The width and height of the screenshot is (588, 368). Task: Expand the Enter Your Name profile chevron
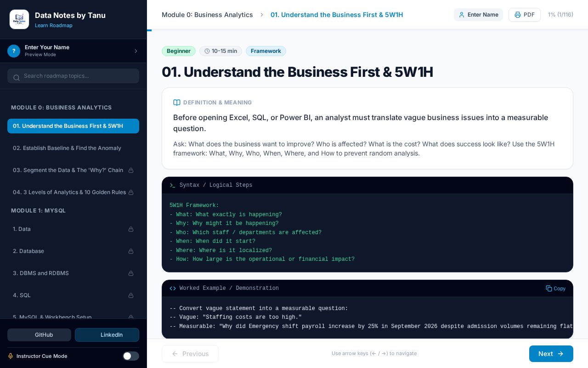tap(136, 51)
